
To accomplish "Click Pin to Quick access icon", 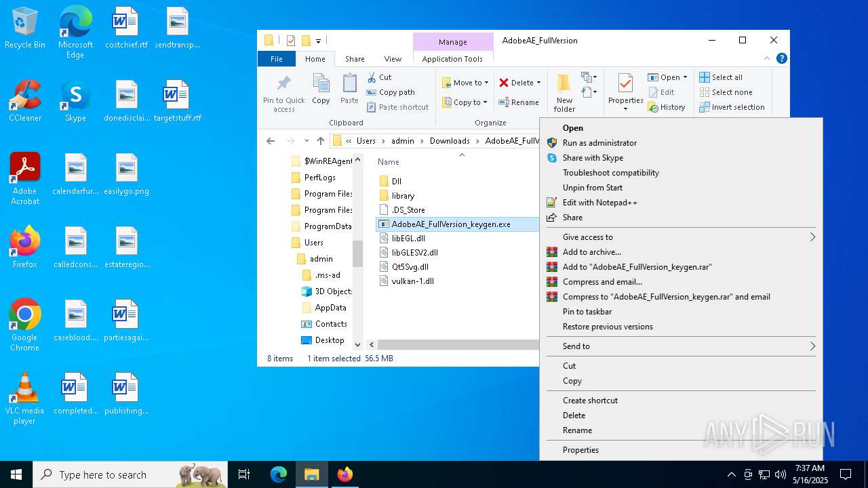I will [284, 83].
